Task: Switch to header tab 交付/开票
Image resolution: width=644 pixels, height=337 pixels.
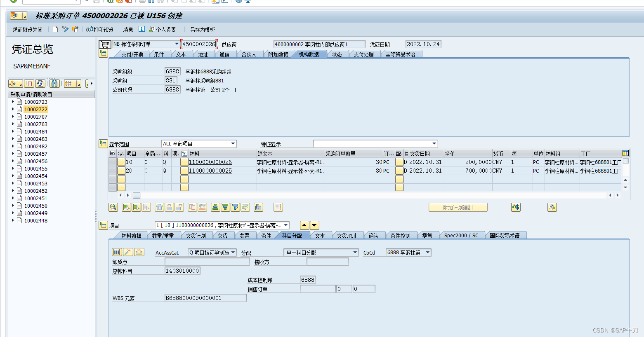Action: [x=132, y=54]
